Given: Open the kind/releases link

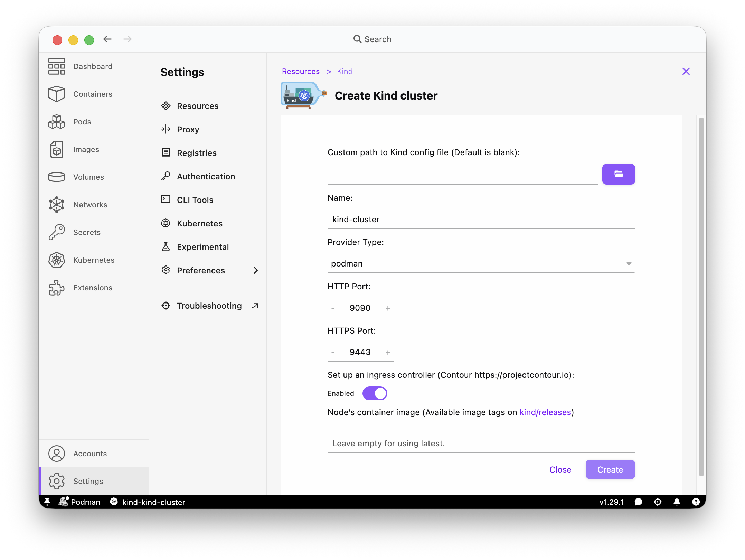Looking at the screenshot, I should coord(545,412).
